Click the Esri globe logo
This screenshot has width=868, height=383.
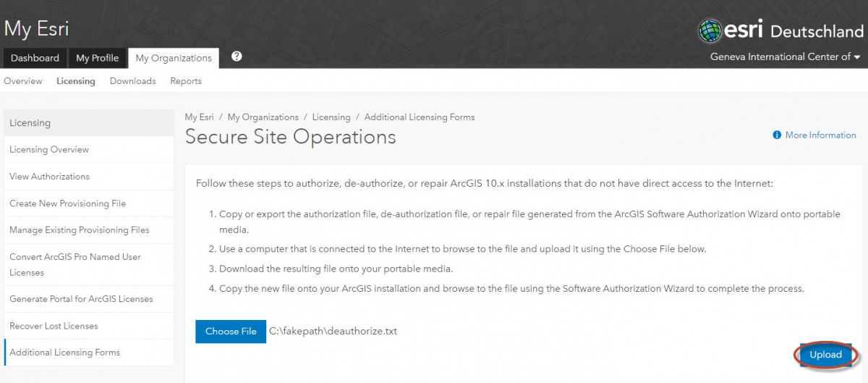pos(711,30)
